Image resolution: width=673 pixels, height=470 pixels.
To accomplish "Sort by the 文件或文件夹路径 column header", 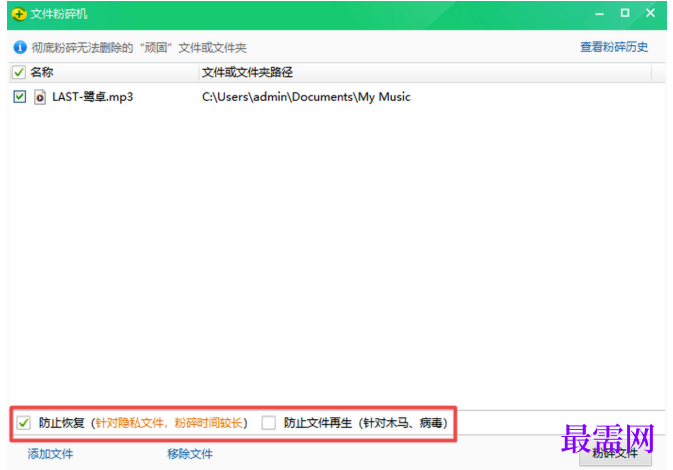I will point(247,72).
